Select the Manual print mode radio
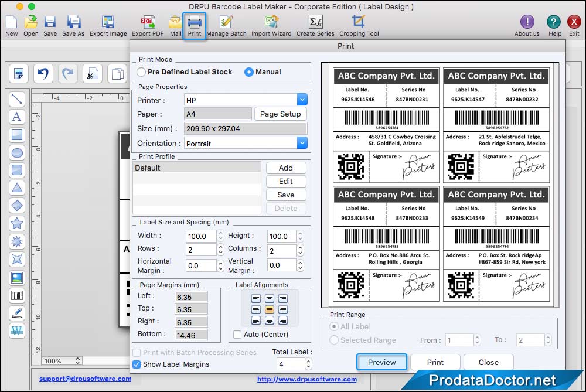586x392 pixels. click(249, 72)
